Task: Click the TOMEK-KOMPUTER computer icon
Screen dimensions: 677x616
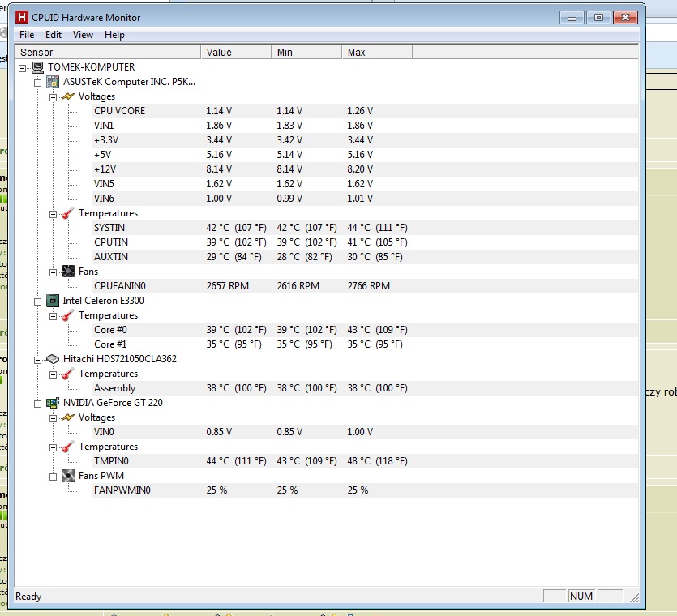Action: click(38, 67)
